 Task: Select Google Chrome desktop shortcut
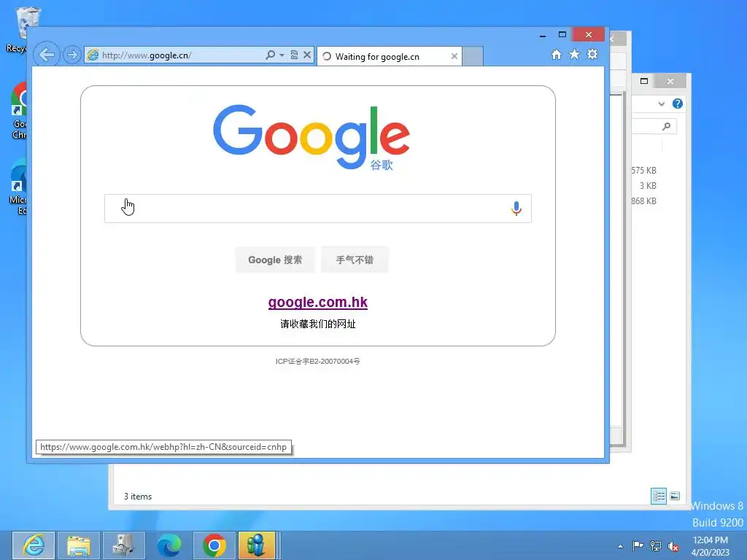[18, 111]
